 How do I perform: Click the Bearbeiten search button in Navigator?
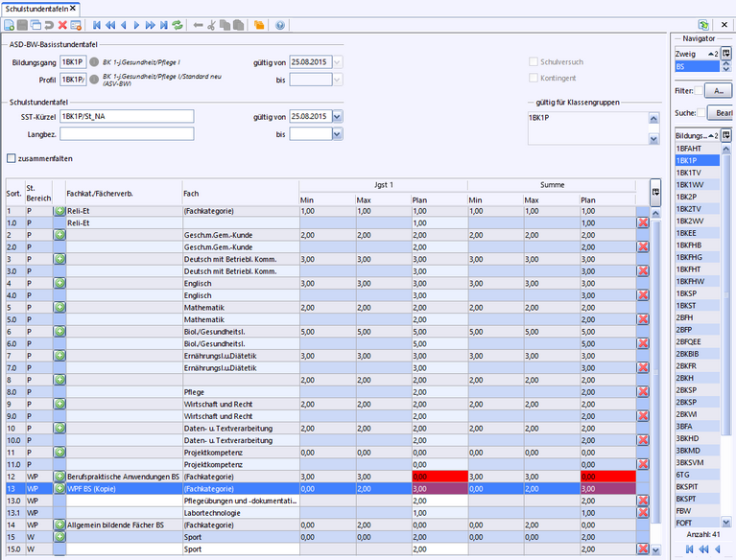(720, 112)
